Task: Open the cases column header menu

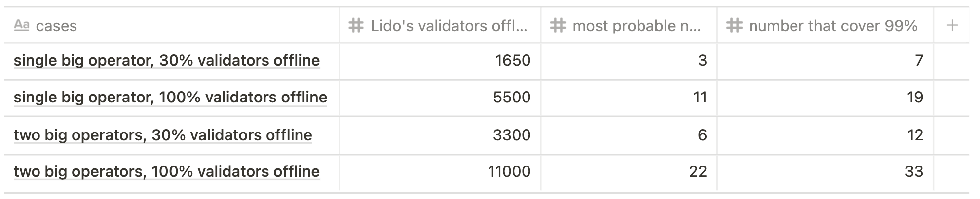Action: click(171, 25)
